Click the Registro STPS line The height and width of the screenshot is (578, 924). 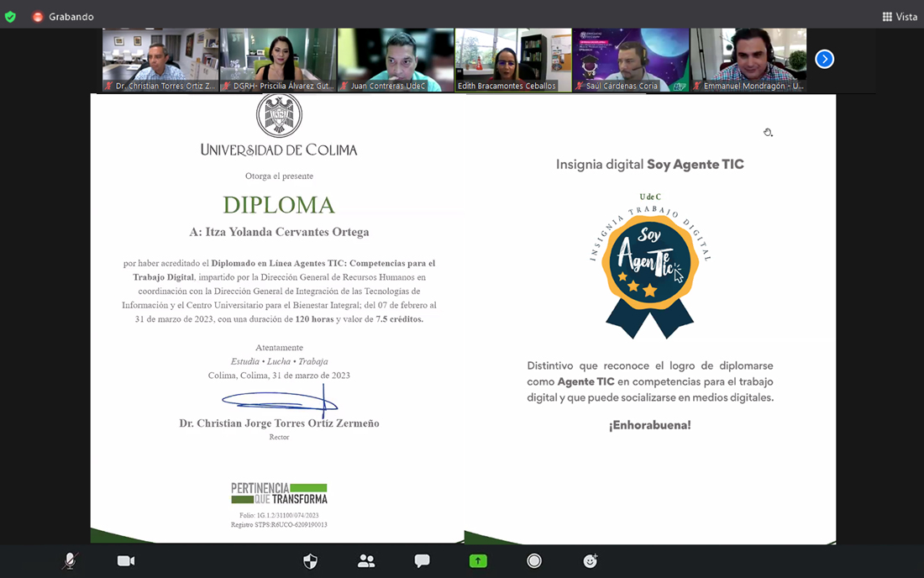click(279, 524)
